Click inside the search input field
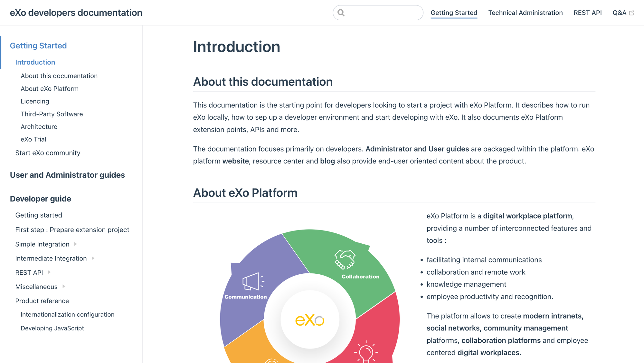This screenshot has width=644, height=363. coord(383,13)
